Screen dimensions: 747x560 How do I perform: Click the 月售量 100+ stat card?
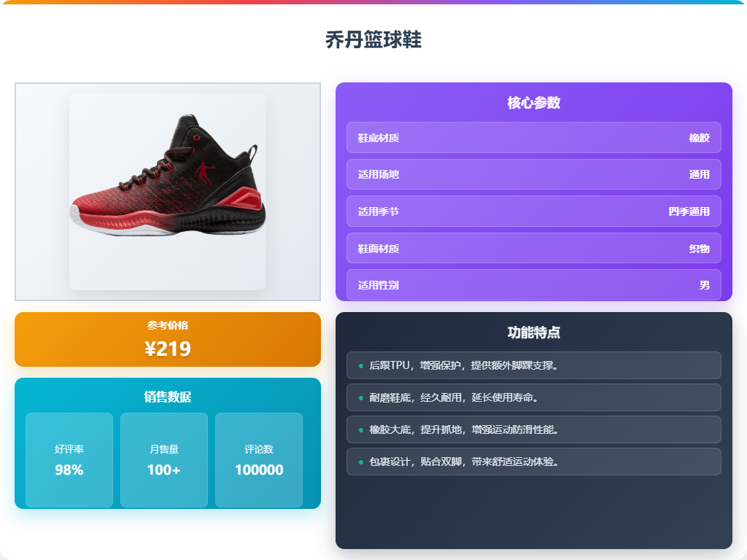[x=164, y=460]
